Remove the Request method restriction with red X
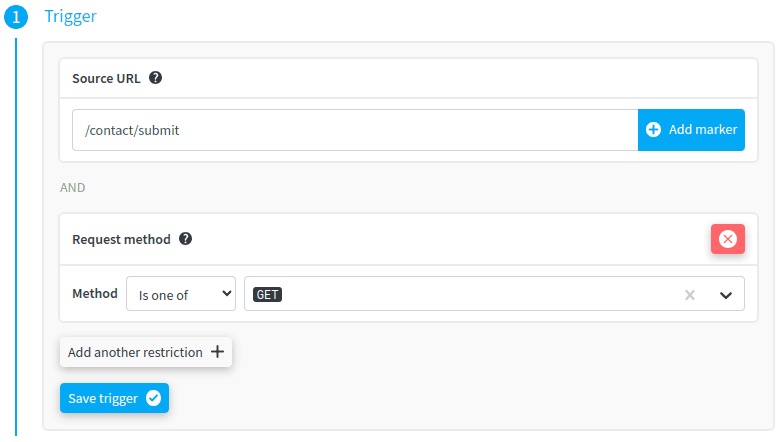 tap(727, 239)
